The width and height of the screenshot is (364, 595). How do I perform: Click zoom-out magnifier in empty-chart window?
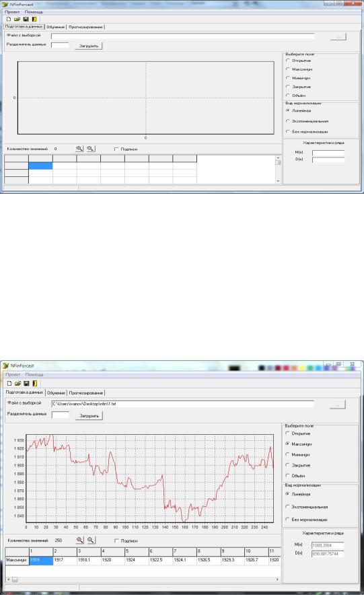(x=91, y=149)
